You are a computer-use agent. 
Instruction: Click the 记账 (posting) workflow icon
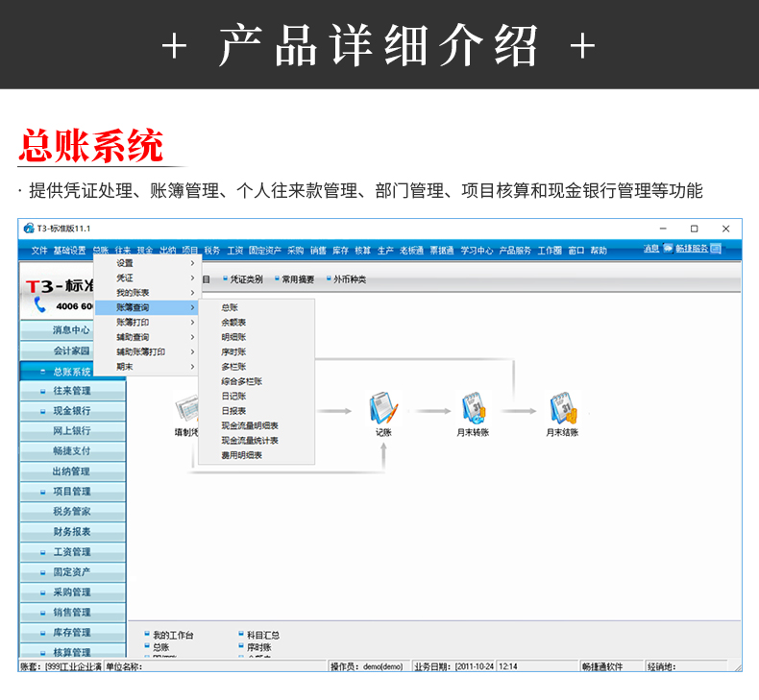(383, 409)
